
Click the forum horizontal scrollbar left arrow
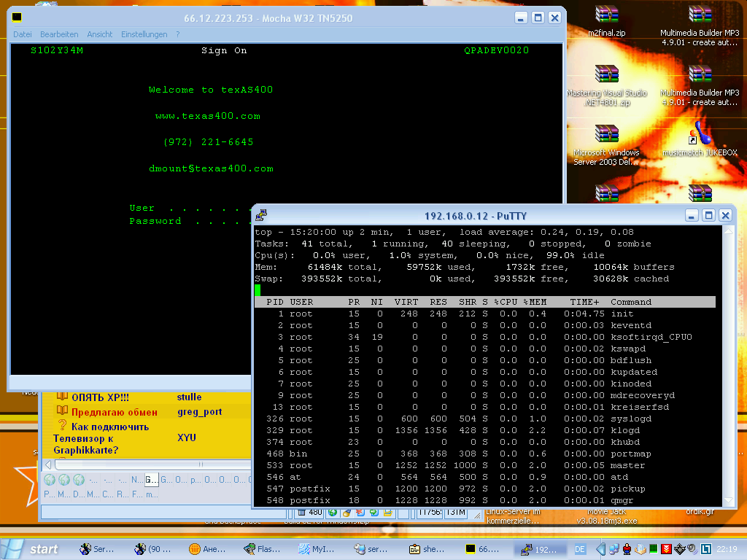[48, 464]
